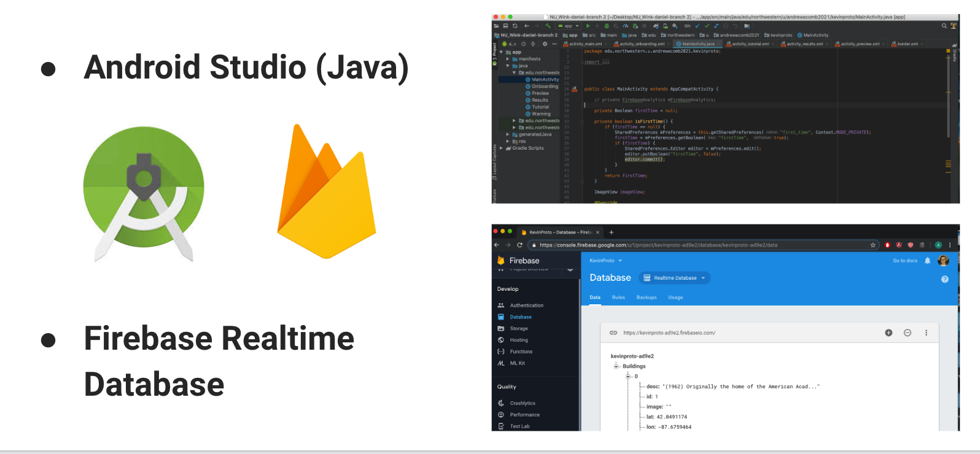The width and height of the screenshot is (980, 454).
Task: Click the Run app play button in Android Studio
Action: coord(588,26)
